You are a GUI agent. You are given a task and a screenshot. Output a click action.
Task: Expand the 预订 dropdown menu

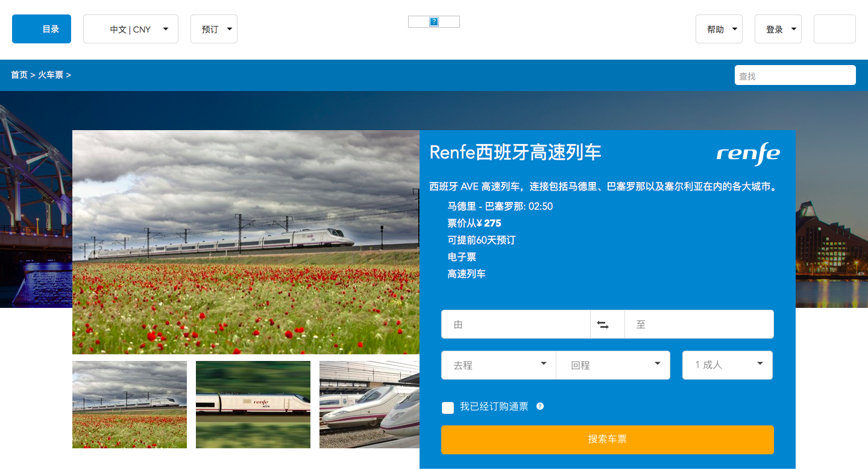pos(214,29)
